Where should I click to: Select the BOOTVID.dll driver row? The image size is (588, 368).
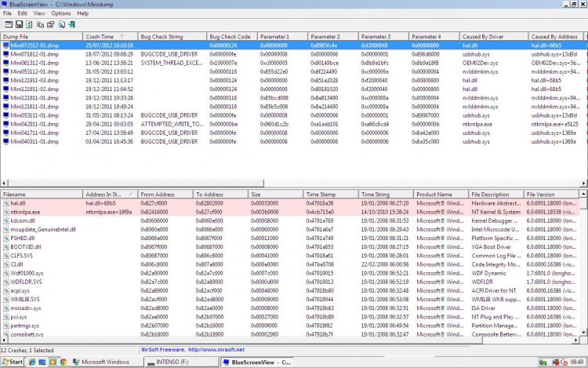(289, 247)
